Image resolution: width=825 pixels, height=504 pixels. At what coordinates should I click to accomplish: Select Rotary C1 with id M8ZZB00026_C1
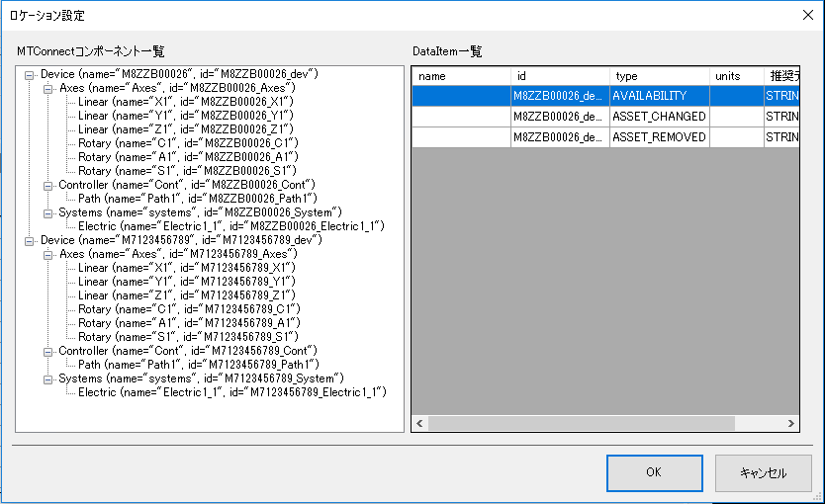pos(188,143)
